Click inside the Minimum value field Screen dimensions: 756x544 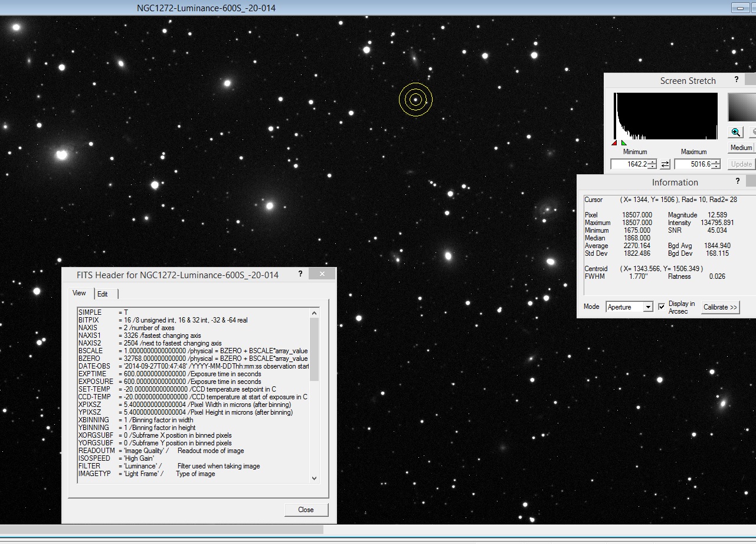point(629,164)
